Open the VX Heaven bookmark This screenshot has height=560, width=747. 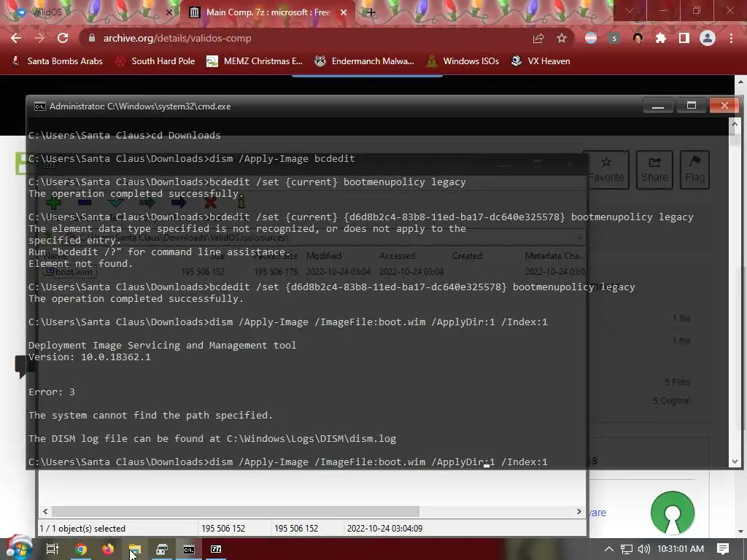tap(541, 61)
